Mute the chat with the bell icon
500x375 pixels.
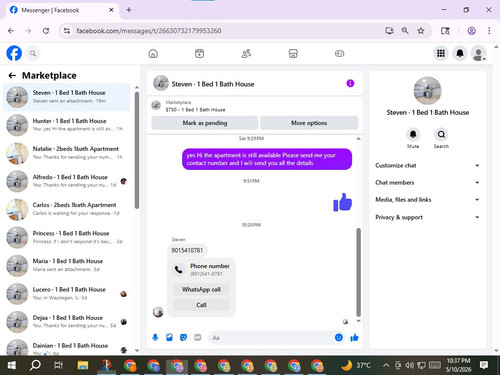pos(413,134)
